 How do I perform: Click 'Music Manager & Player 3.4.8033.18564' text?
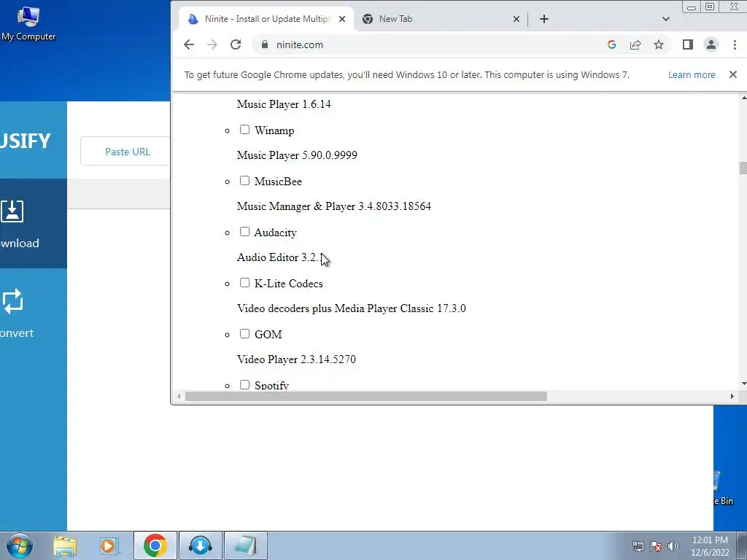click(334, 206)
